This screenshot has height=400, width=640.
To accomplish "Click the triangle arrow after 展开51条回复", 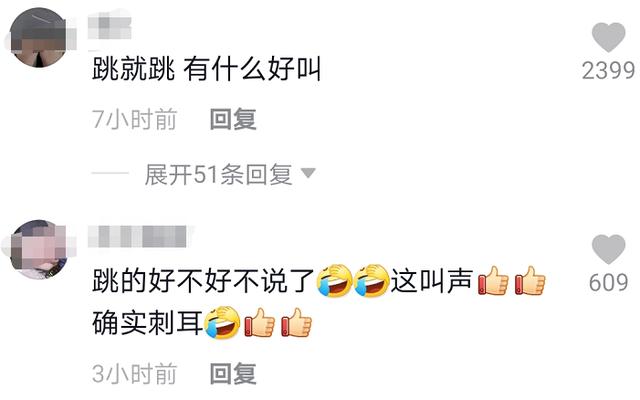I will [x=308, y=173].
